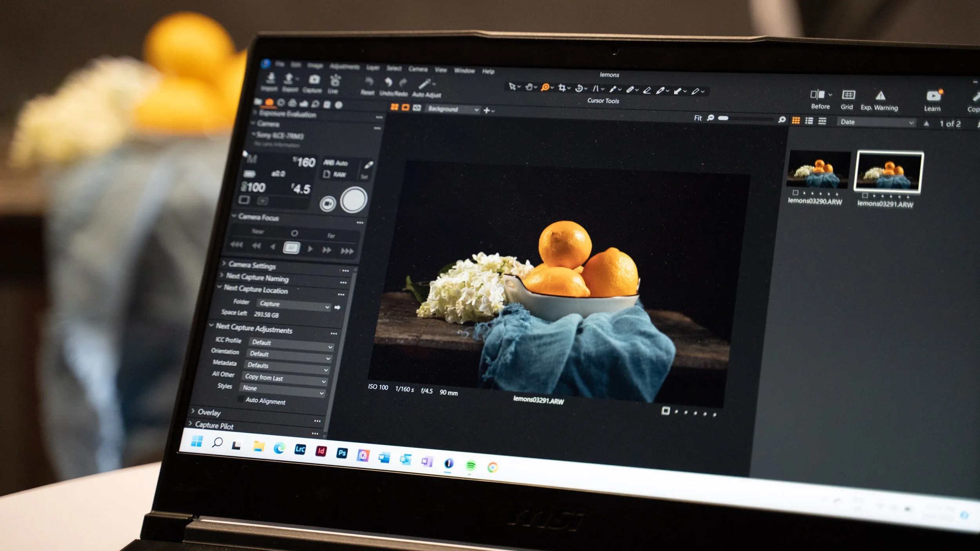
Task: Select the Eraser mask cursor tool
Action: coord(647,90)
